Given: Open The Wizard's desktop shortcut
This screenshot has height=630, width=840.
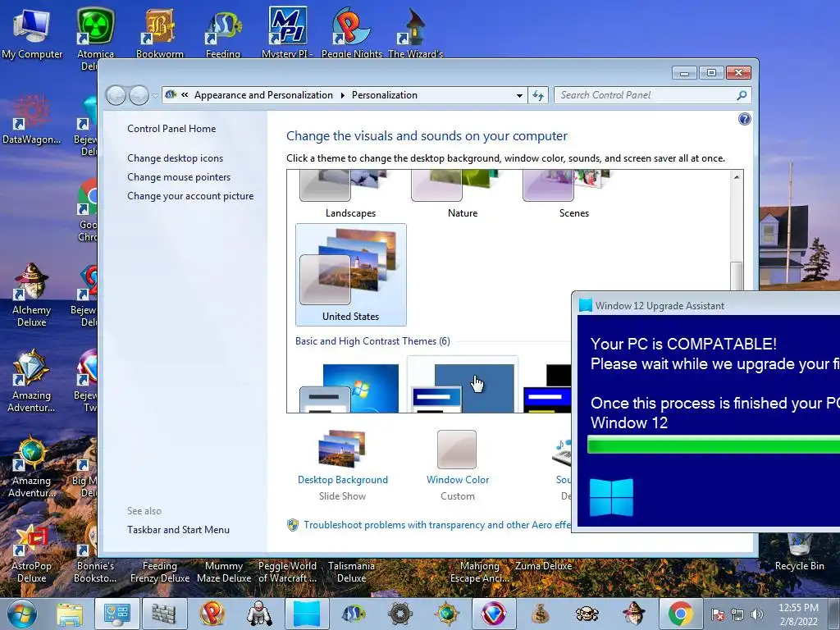Looking at the screenshot, I should [x=416, y=32].
